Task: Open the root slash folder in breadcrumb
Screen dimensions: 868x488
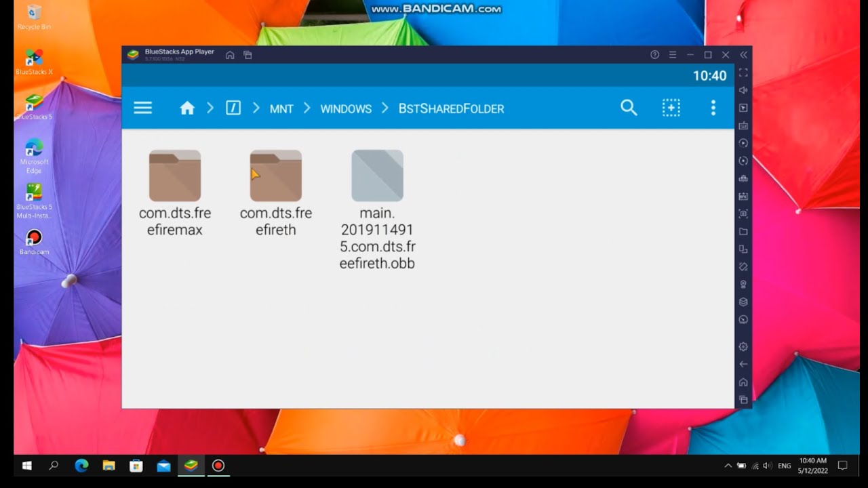Action: [x=233, y=108]
